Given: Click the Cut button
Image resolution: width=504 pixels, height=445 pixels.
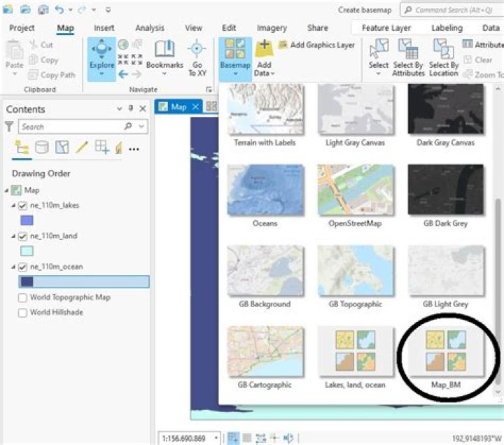Looking at the screenshot, I should [41, 45].
